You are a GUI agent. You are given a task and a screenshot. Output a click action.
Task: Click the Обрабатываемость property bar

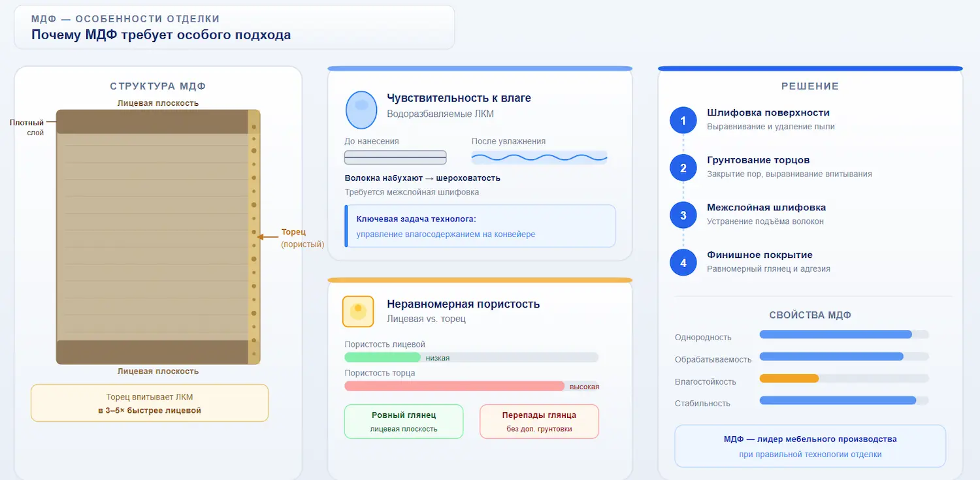pyautogui.click(x=844, y=357)
